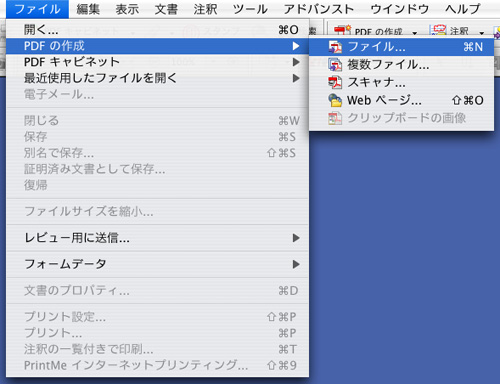Viewport: 500px width, 384px height.
Task: Open the アドバンスト menu
Action: click(319, 9)
